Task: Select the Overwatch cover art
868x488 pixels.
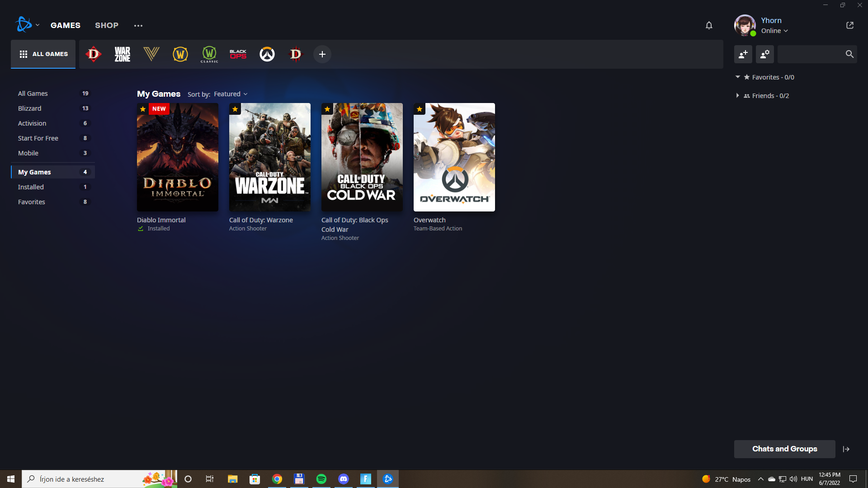Action: pos(454,157)
